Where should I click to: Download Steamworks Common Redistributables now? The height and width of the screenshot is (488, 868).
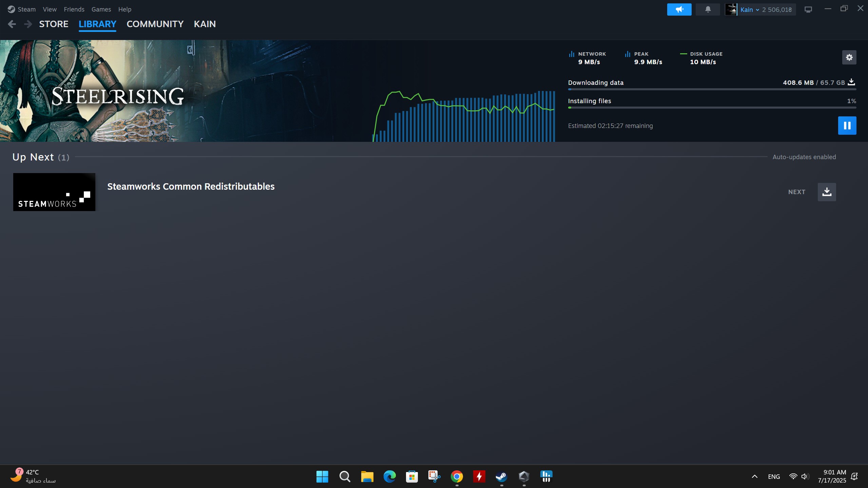coord(827,192)
